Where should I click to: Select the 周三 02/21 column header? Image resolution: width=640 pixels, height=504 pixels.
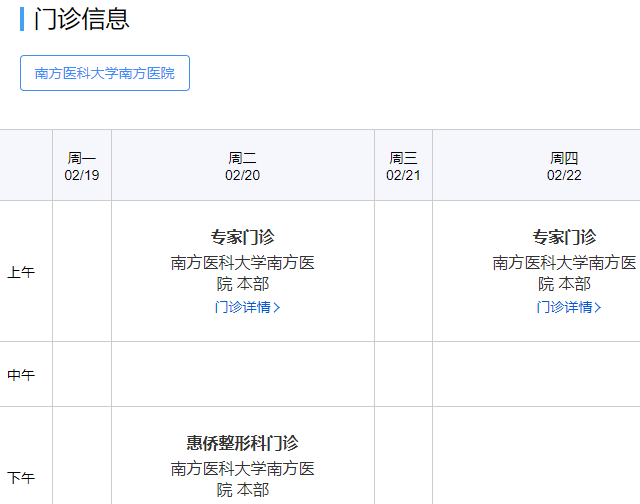click(403, 166)
